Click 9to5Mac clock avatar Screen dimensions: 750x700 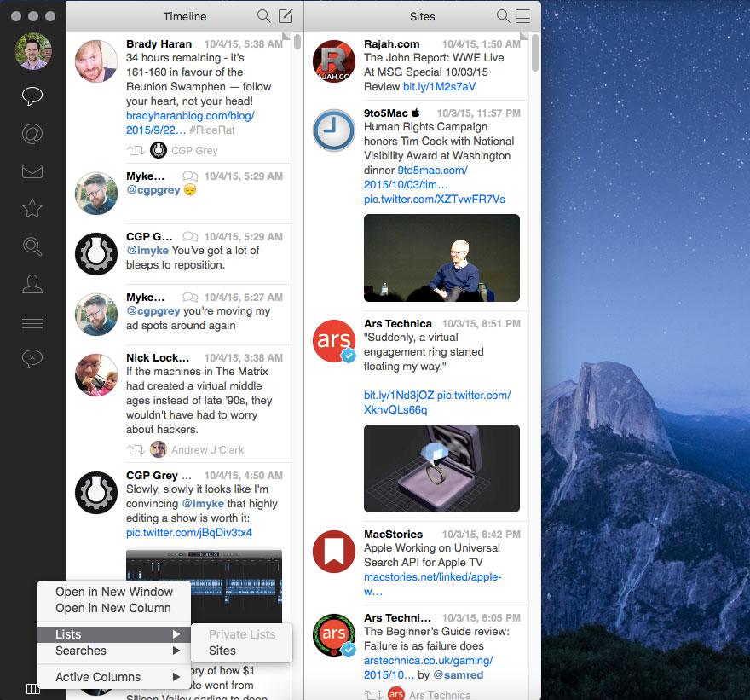(334, 130)
